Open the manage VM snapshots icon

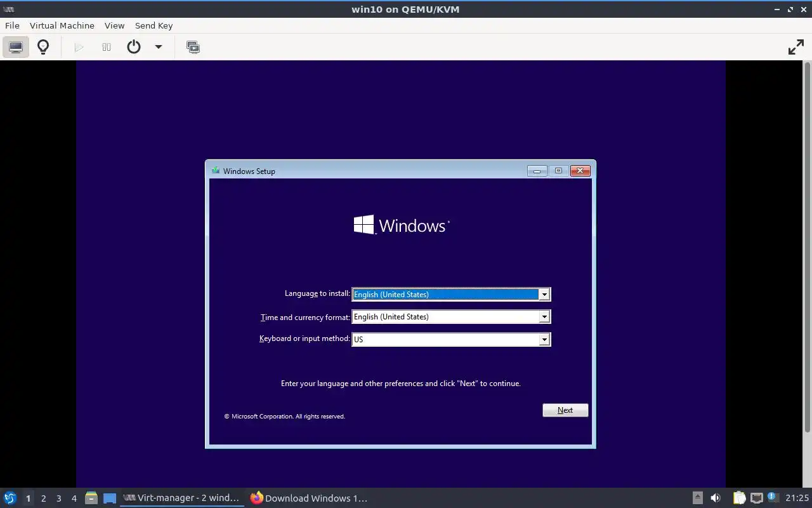(x=193, y=47)
